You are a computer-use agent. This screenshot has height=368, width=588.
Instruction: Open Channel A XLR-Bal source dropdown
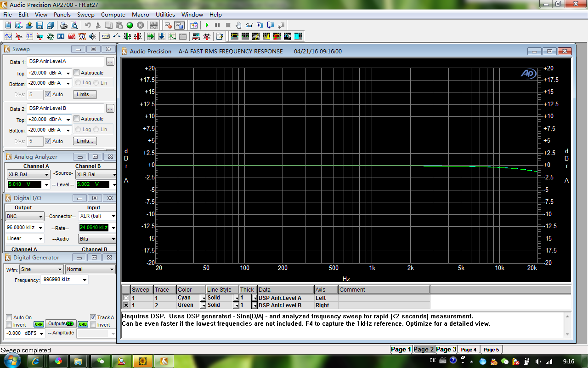click(46, 175)
